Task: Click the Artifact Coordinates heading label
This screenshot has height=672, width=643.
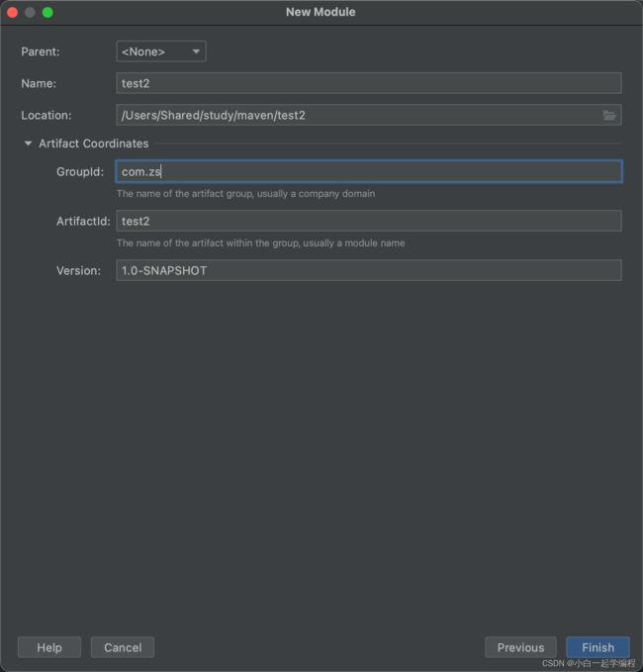Action: (x=94, y=144)
